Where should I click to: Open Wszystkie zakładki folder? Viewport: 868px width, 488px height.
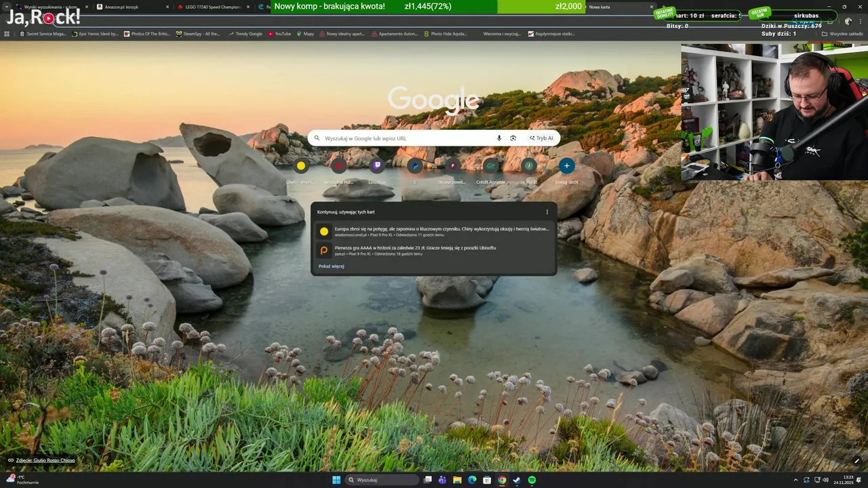point(842,33)
